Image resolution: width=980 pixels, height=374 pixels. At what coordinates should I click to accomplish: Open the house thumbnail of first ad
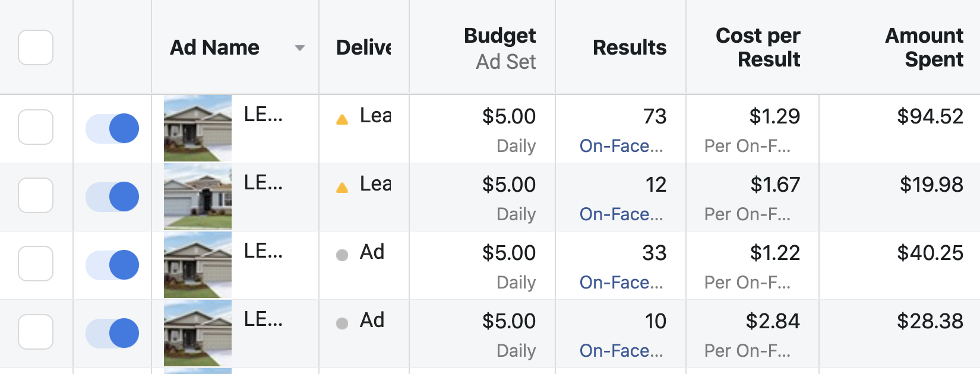pos(198,128)
